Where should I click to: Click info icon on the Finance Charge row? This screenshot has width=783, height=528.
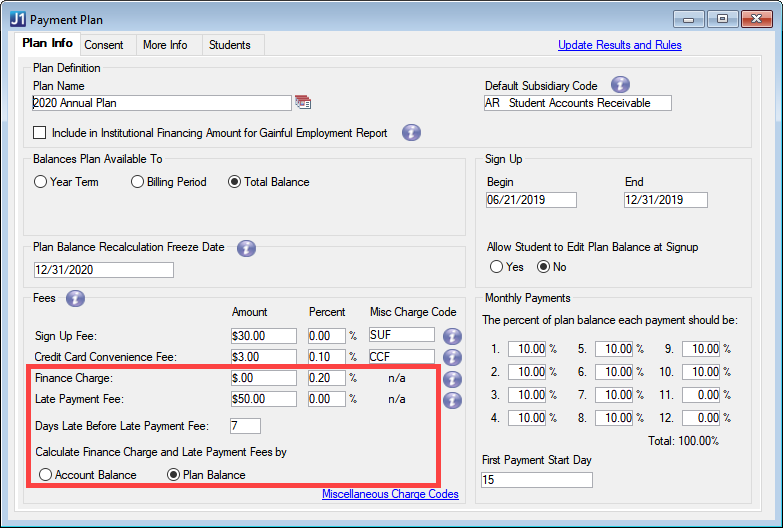pyautogui.click(x=452, y=379)
